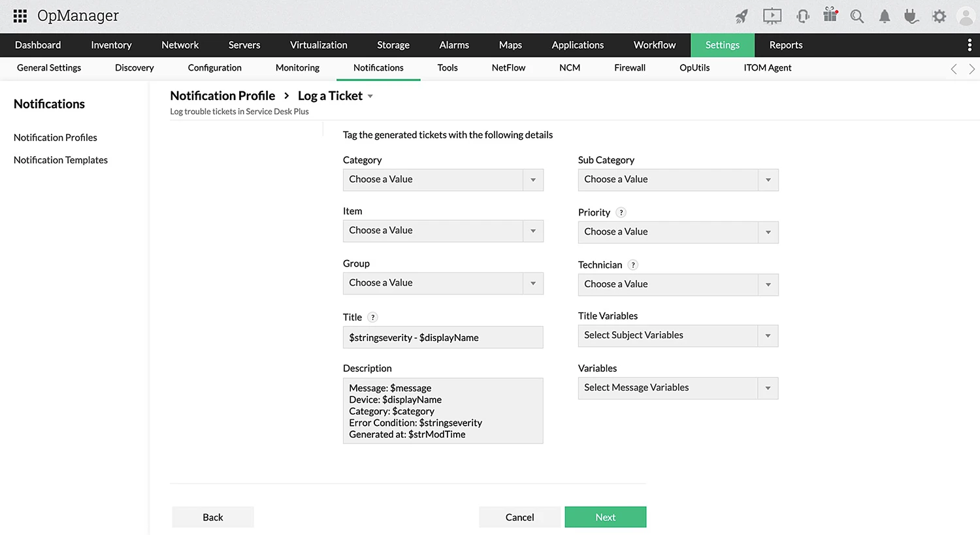Click the support headset icon
The height and width of the screenshot is (535, 980).
(x=802, y=16)
